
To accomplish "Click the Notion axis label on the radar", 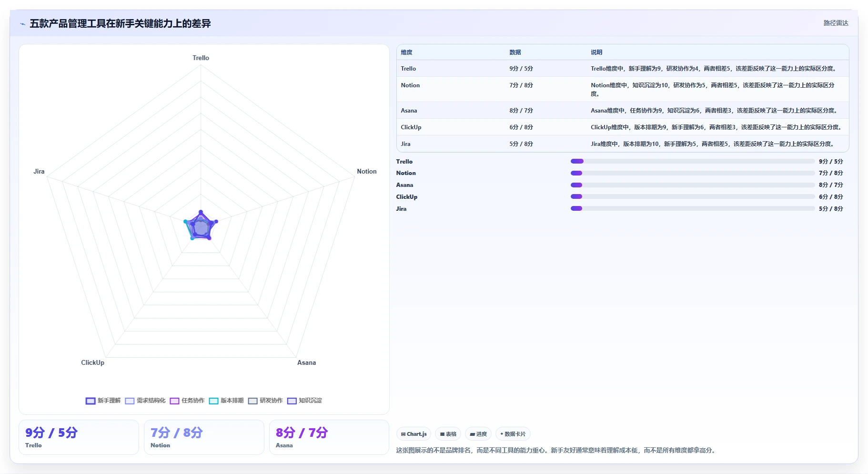I will [x=367, y=172].
